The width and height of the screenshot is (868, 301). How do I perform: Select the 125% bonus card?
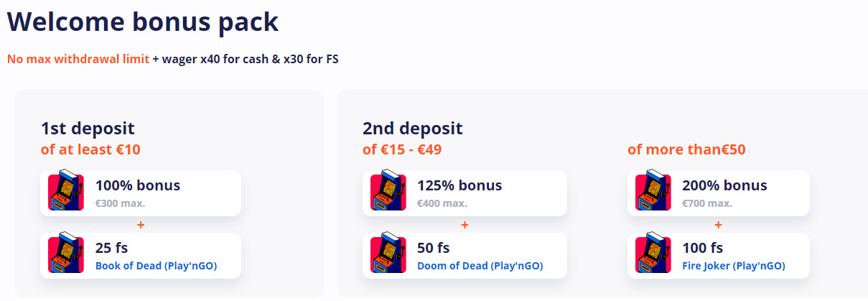pyautogui.click(x=465, y=193)
